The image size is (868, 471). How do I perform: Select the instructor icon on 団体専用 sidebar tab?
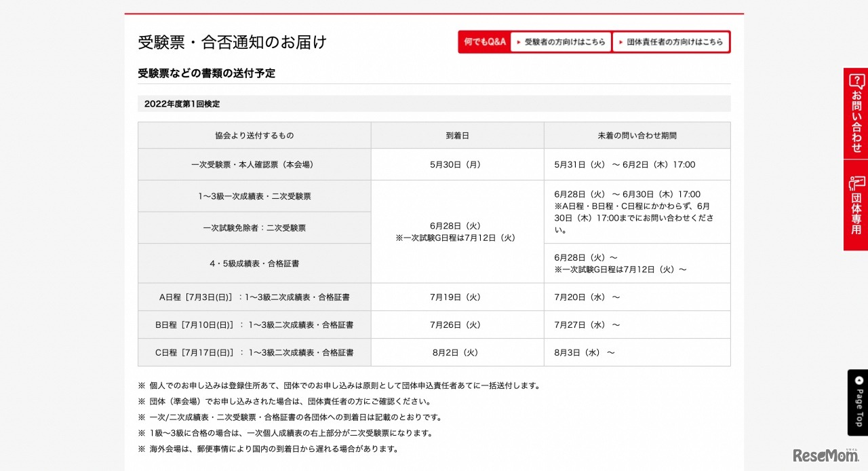[856, 182]
